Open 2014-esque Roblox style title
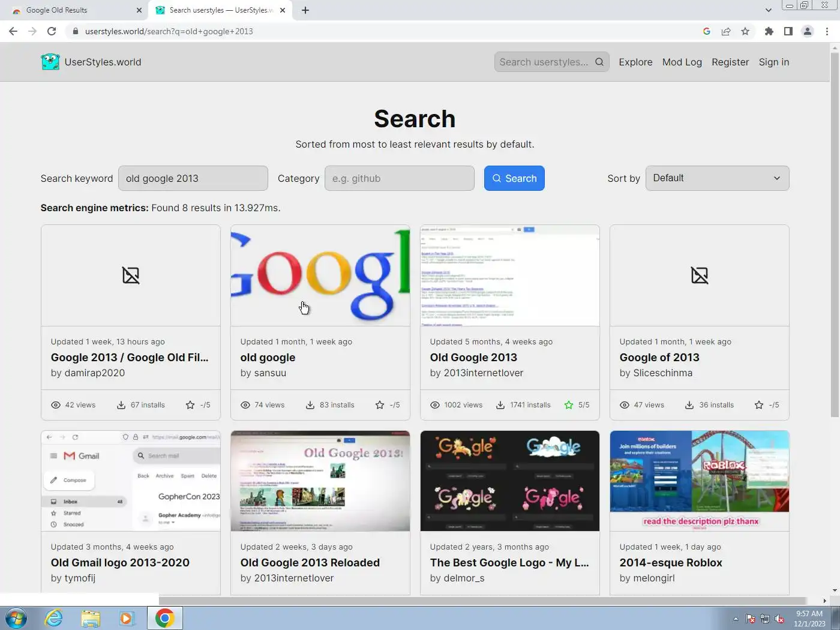840x630 pixels. [x=671, y=563]
